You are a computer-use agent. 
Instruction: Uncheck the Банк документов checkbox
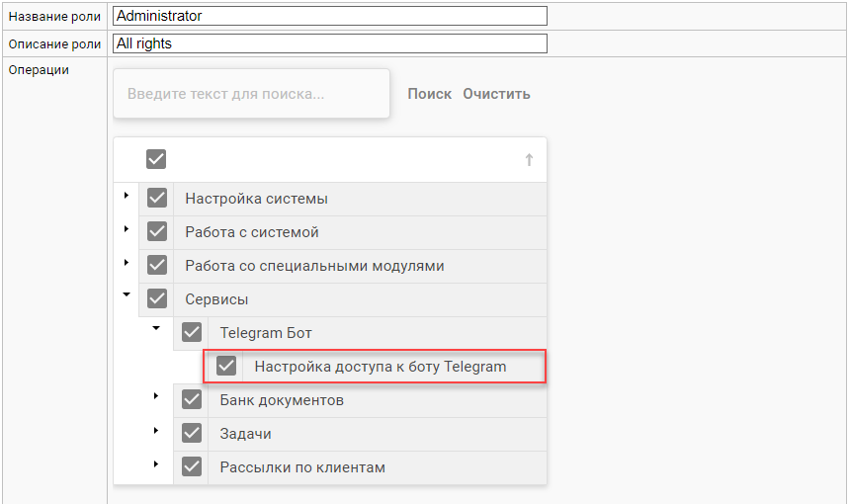pos(192,400)
